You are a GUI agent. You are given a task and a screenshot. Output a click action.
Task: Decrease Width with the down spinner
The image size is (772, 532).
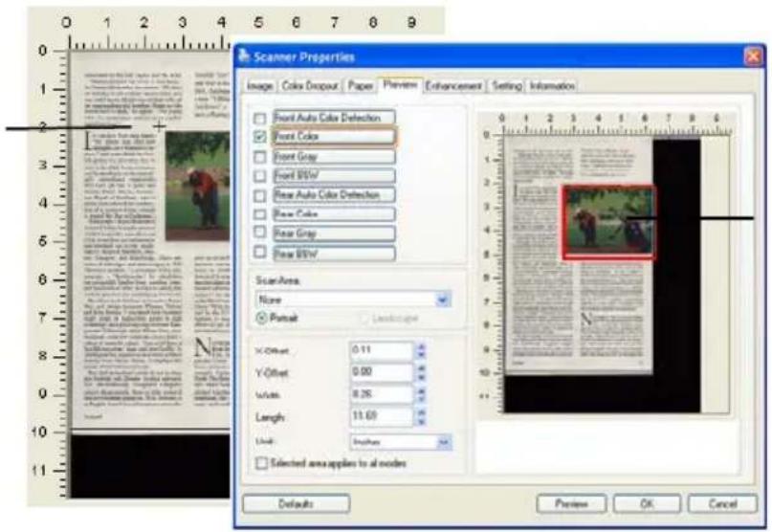tap(421, 399)
